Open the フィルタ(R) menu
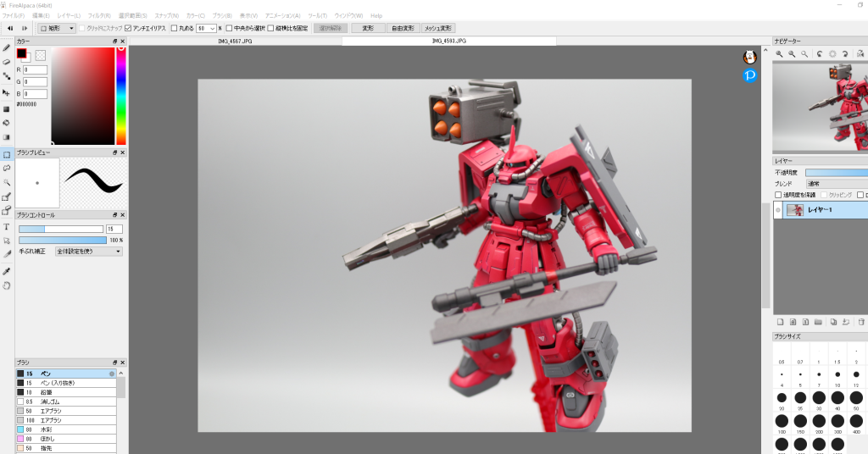 pos(99,15)
